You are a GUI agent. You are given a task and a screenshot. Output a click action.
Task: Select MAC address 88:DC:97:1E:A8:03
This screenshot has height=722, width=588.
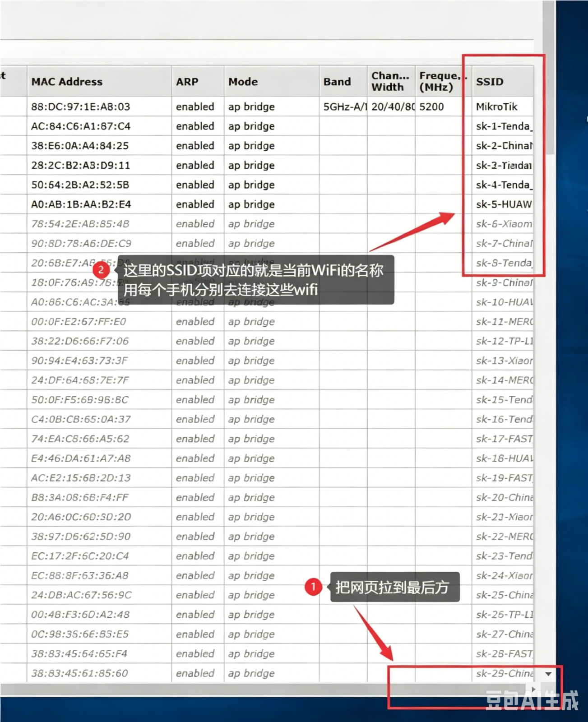[81, 106]
